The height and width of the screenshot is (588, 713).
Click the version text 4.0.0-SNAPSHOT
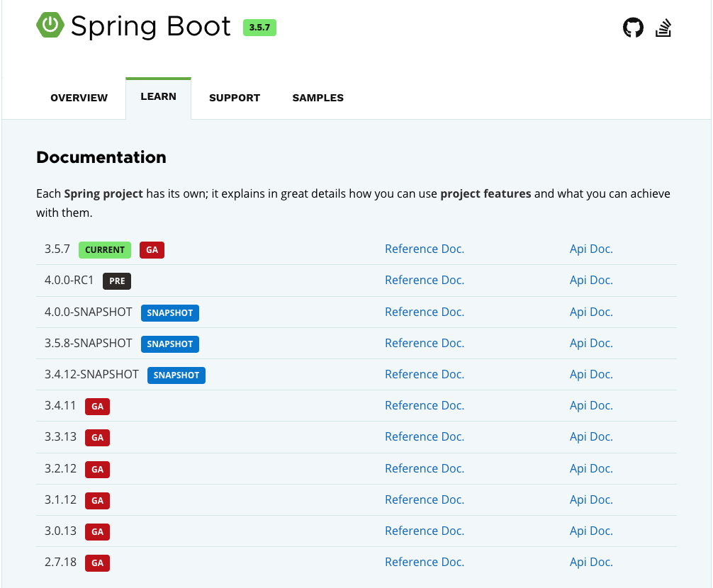(88, 312)
